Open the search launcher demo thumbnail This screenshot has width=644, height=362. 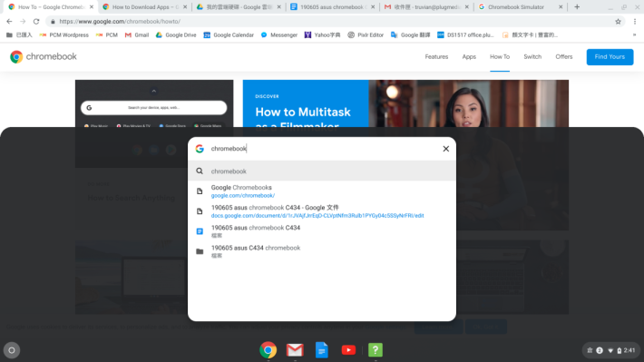(154, 103)
